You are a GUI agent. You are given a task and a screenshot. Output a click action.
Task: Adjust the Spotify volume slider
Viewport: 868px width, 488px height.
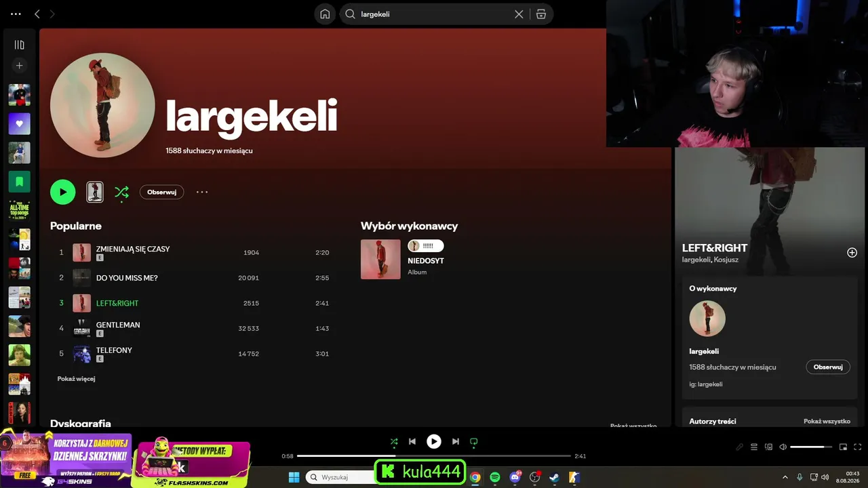point(811,447)
